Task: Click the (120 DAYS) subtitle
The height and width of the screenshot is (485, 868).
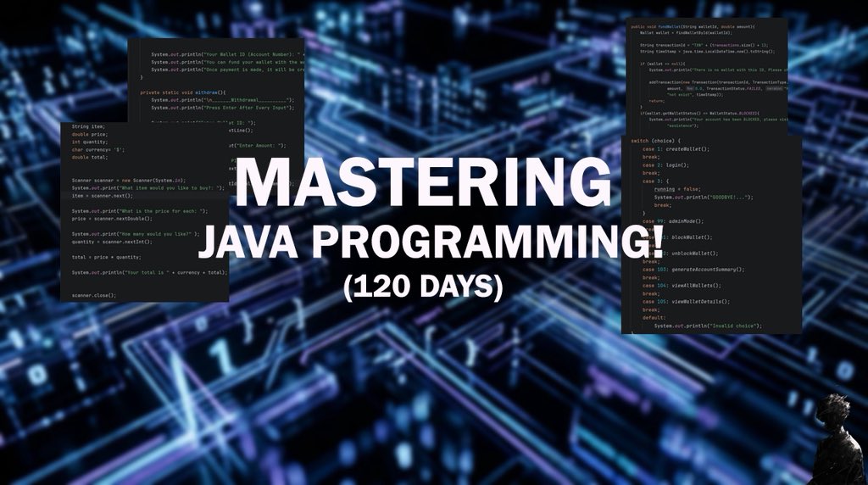Action: [x=423, y=287]
